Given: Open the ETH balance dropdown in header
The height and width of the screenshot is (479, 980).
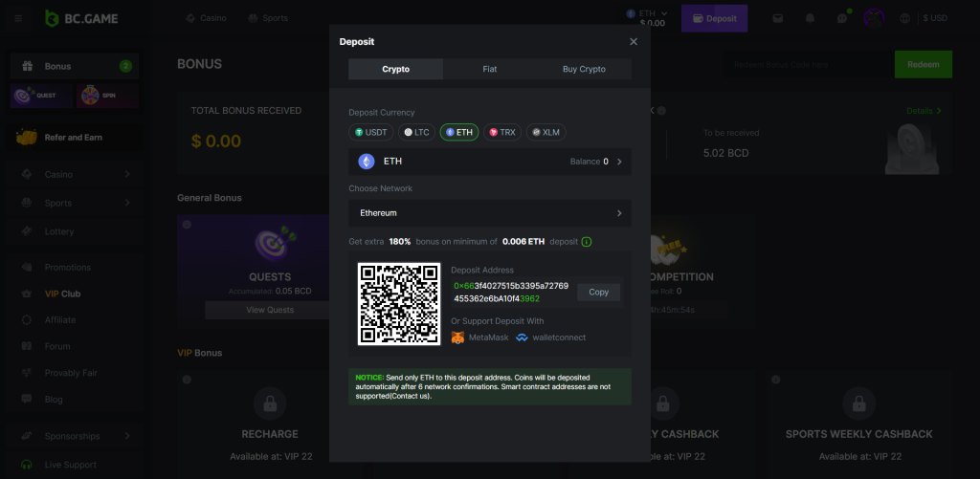Looking at the screenshot, I should tap(648, 18).
